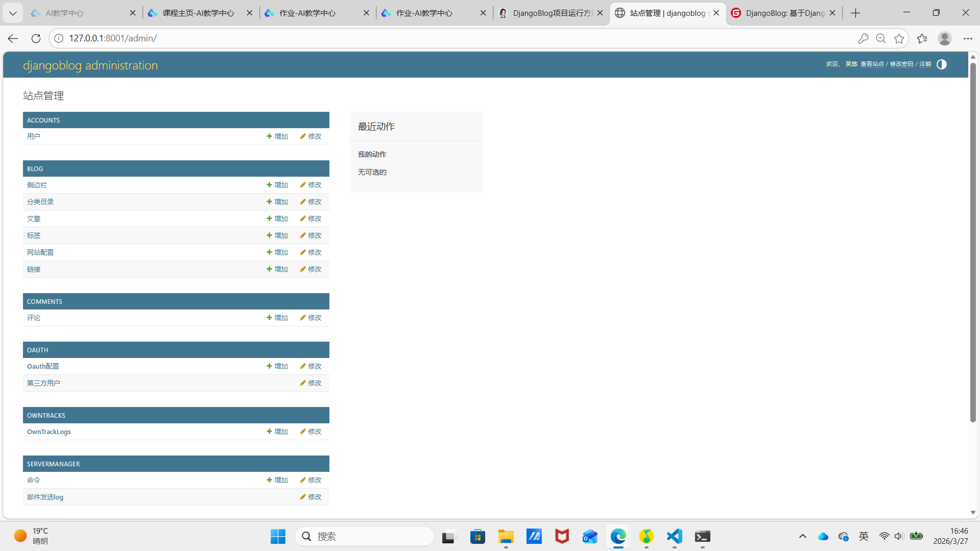Screen dimensions: 980x551
Task: Open the BLOG section header
Action: click(35, 169)
